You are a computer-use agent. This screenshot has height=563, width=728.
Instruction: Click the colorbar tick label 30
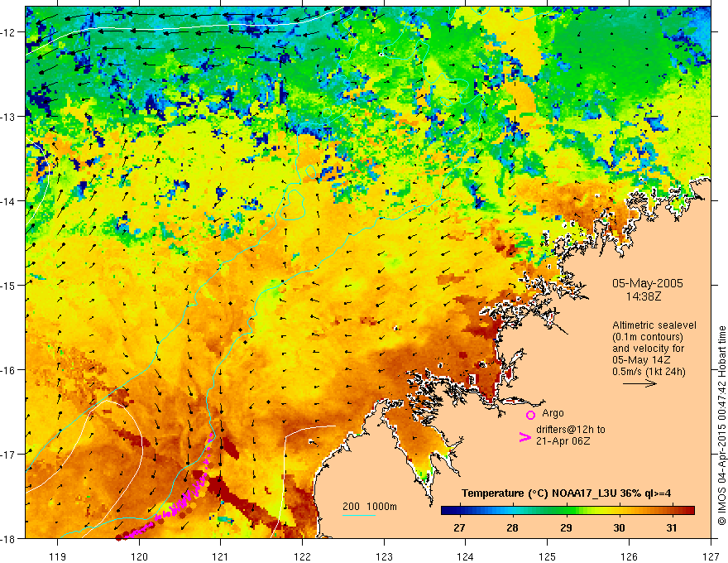pos(619,527)
